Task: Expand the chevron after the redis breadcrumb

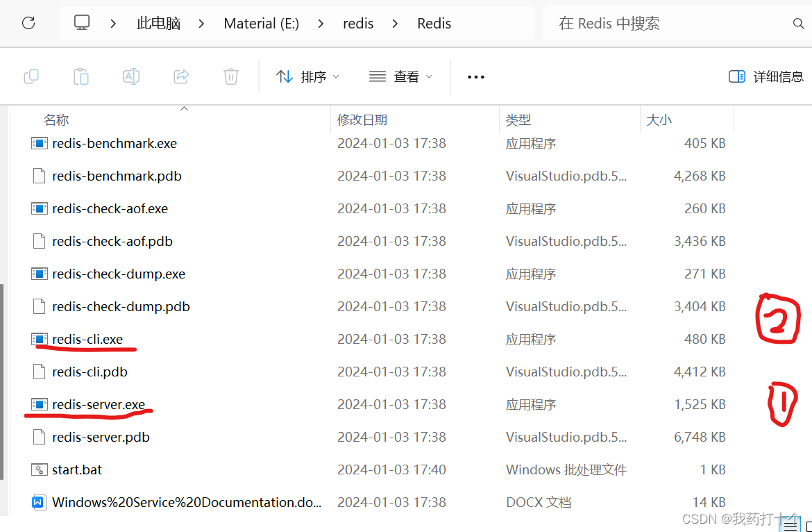Action: [x=396, y=24]
